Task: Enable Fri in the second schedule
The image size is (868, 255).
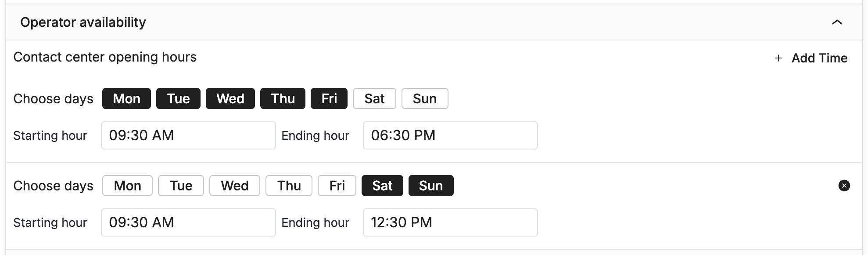Action: [x=337, y=186]
